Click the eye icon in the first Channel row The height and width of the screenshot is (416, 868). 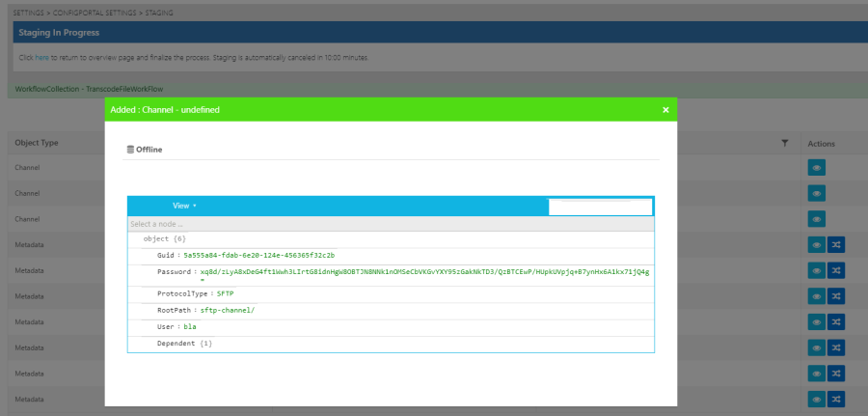[x=817, y=168]
